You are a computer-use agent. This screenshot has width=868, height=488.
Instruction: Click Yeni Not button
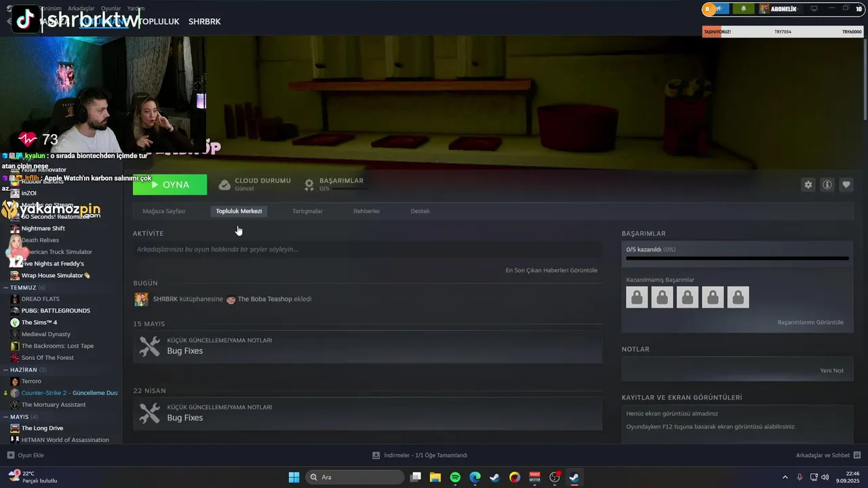[x=831, y=371]
